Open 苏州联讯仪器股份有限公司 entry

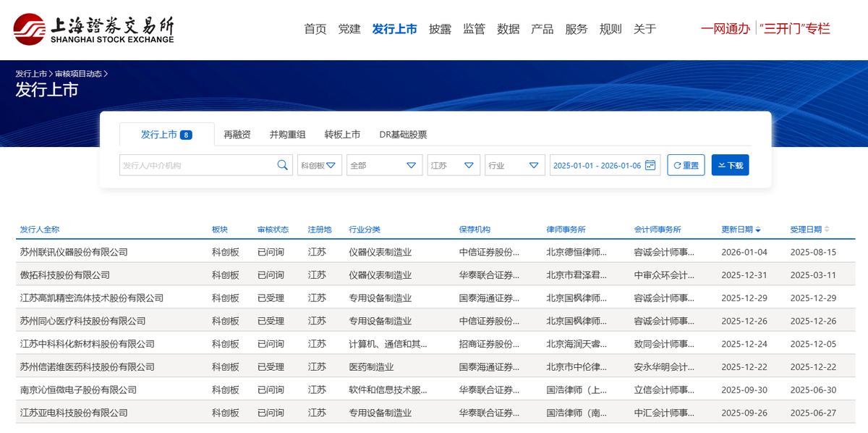pos(74,252)
